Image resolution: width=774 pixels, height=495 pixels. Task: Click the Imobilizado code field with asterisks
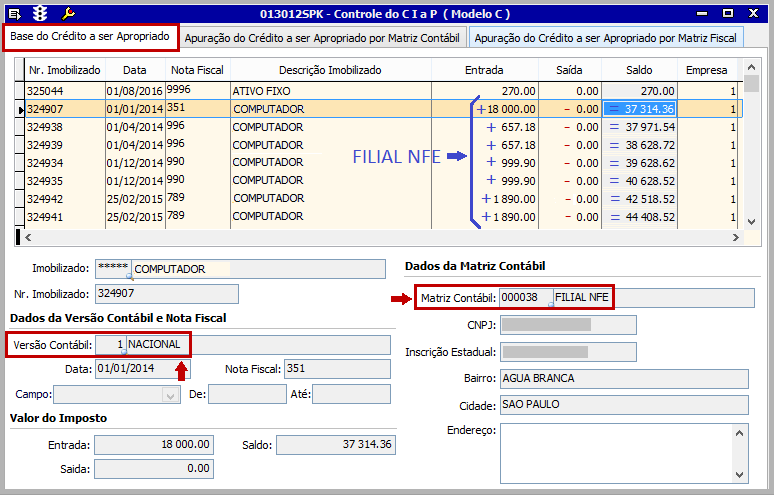[x=114, y=269]
